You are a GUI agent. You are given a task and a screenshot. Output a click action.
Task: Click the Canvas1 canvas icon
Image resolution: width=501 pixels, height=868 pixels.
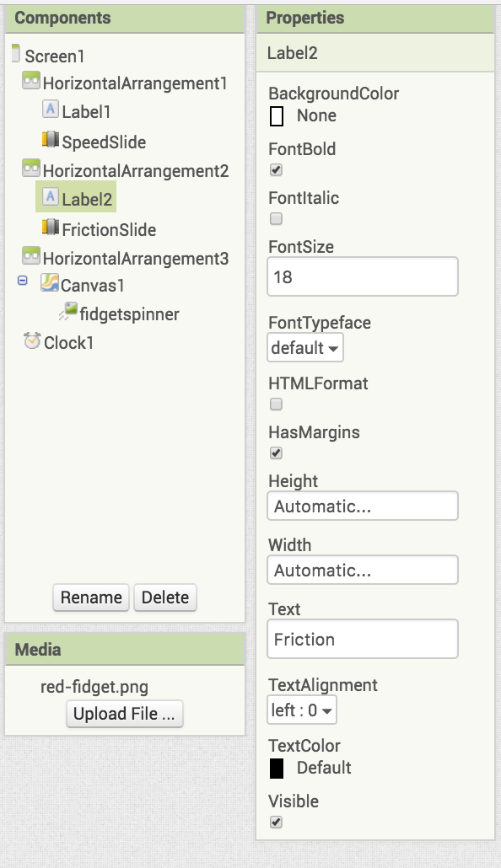(49, 283)
